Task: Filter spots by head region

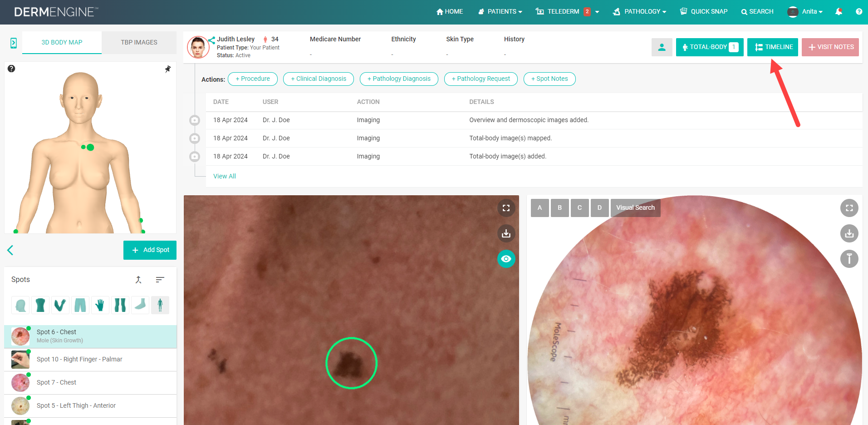Action: click(20, 305)
